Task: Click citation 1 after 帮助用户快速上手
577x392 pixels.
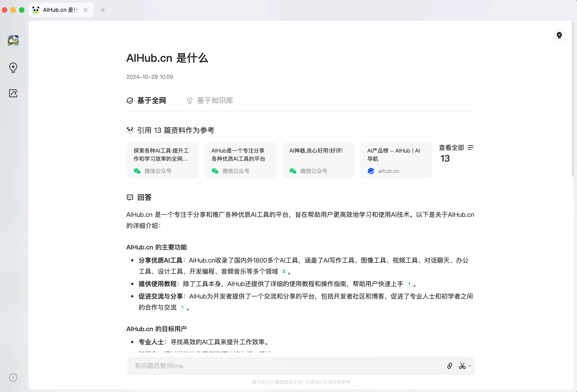Action: (x=409, y=284)
